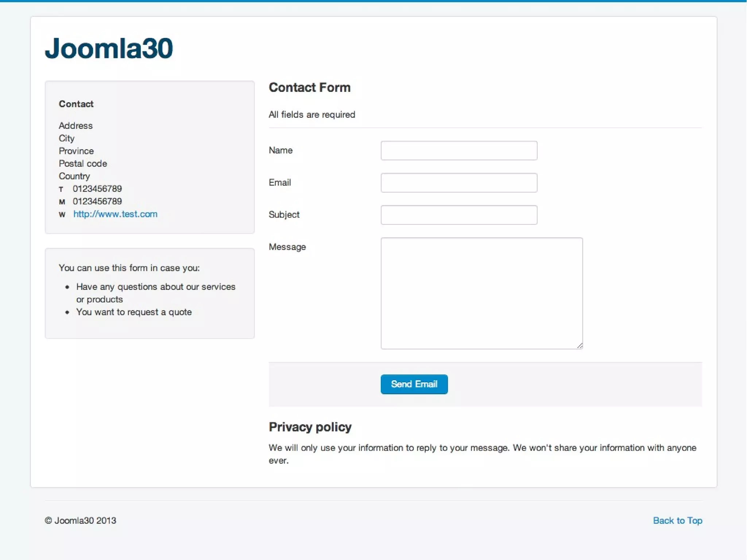This screenshot has height=560, width=747.
Task: Click the Joomla30 site title
Action: click(x=108, y=48)
